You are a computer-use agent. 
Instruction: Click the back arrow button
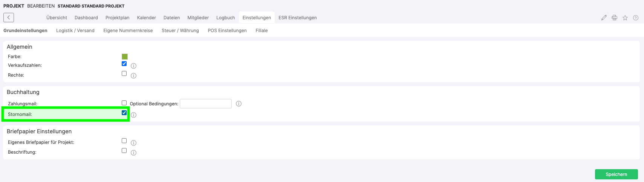point(9,17)
